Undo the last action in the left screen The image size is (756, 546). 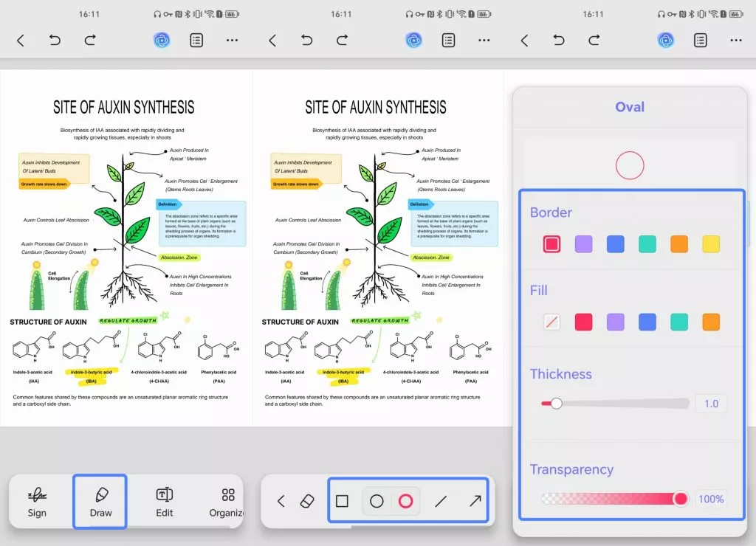click(x=55, y=40)
